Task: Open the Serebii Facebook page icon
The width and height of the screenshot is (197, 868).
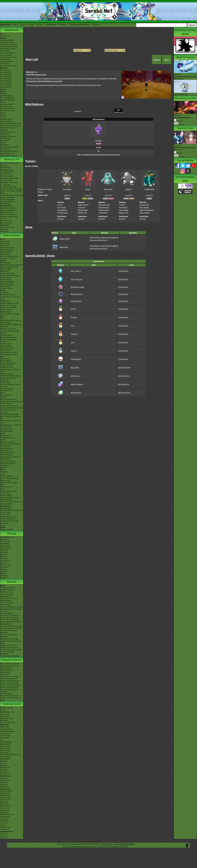Action: [x=177, y=166]
